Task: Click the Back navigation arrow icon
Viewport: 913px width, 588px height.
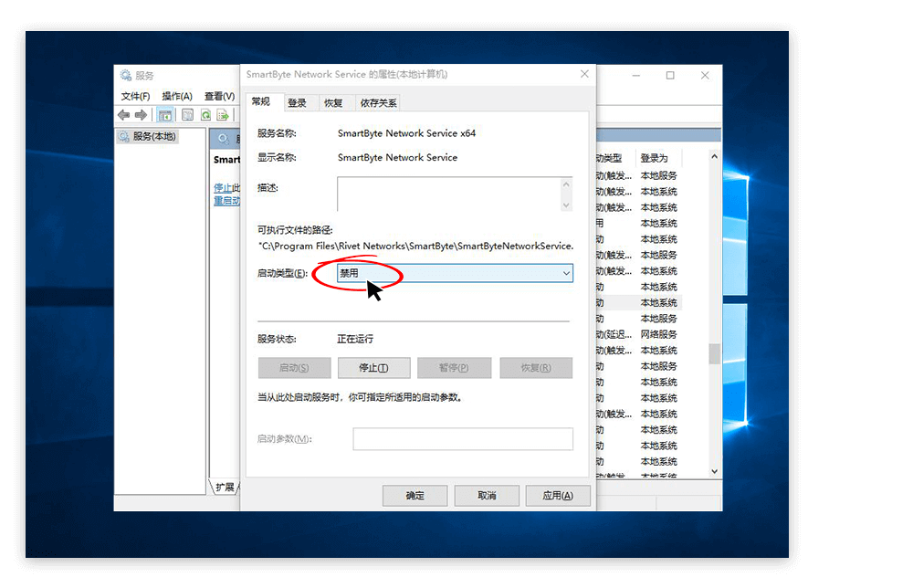Action: point(123,114)
